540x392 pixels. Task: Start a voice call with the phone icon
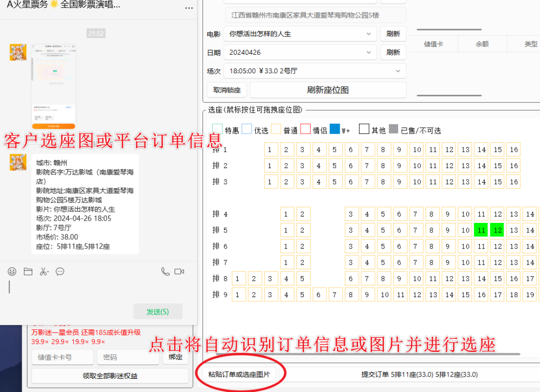167,271
